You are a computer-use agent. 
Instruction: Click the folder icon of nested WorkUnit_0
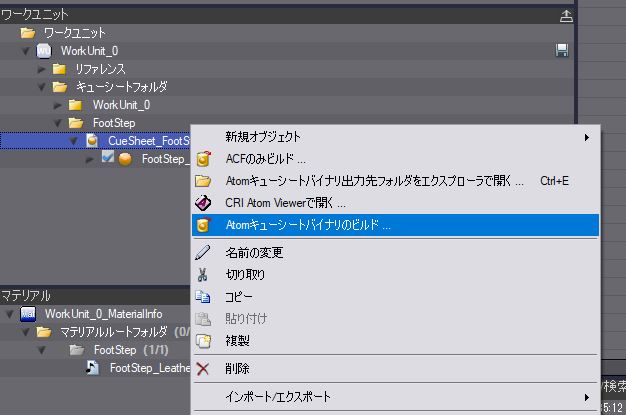pyautogui.click(x=75, y=105)
